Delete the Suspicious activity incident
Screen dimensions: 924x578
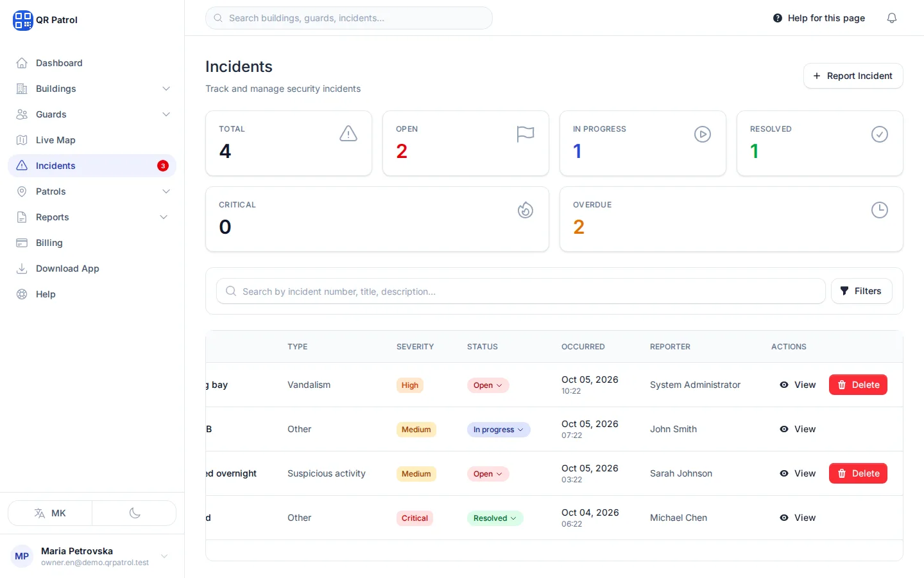click(858, 473)
